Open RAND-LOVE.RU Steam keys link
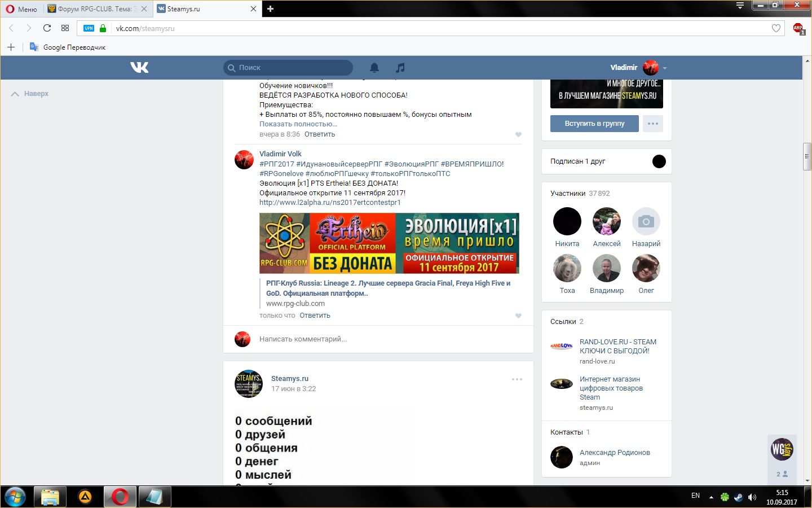 (618, 347)
